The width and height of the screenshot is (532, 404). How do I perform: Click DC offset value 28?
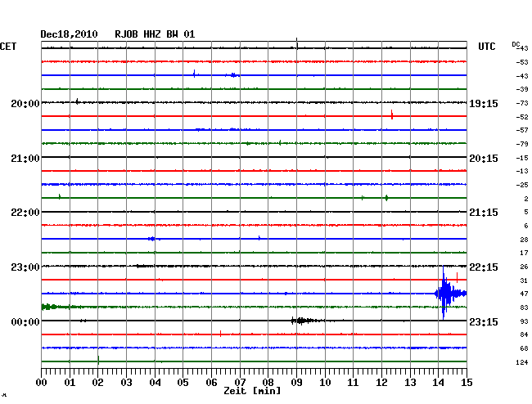[524, 240]
